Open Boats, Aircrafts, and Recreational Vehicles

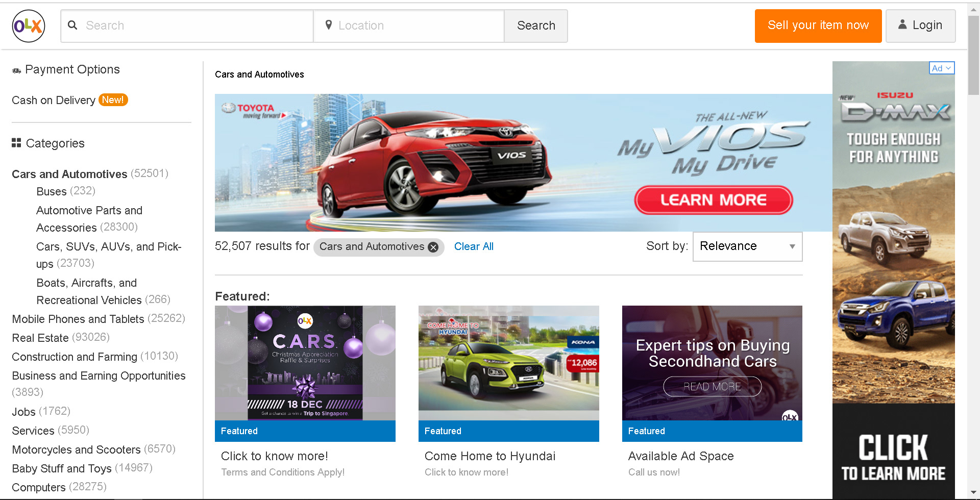pos(89,291)
